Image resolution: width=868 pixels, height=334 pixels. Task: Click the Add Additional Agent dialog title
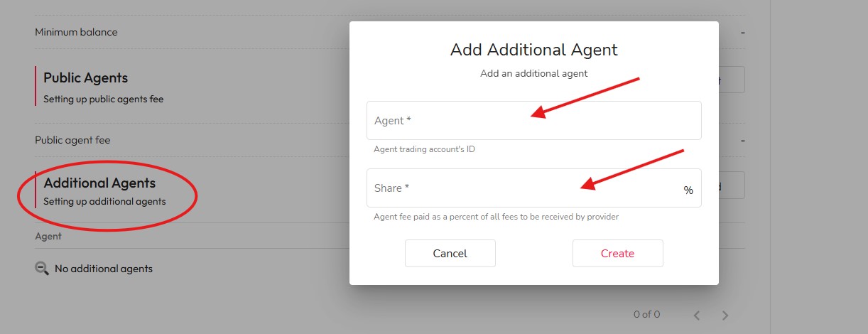(533, 50)
